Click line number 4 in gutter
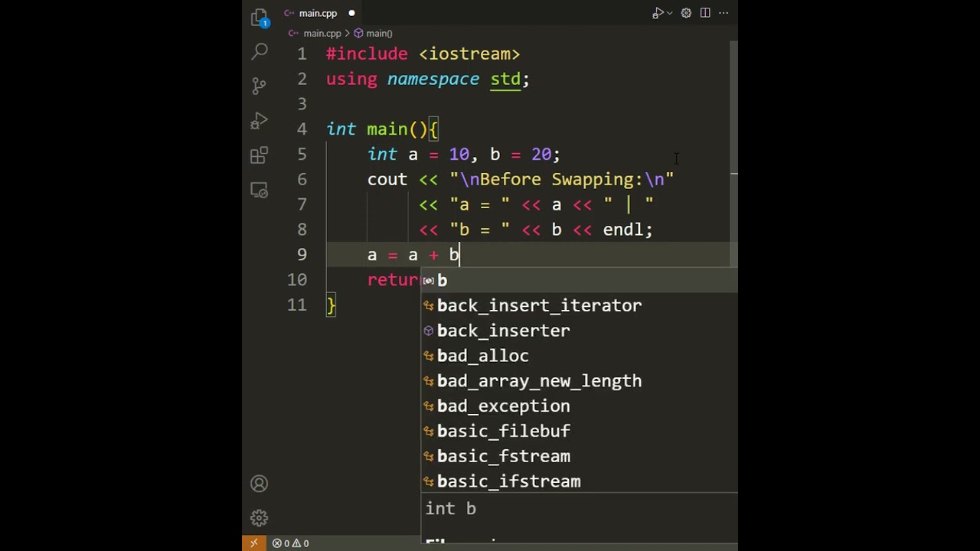This screenshot has height=551, width=980. (302, 129)
